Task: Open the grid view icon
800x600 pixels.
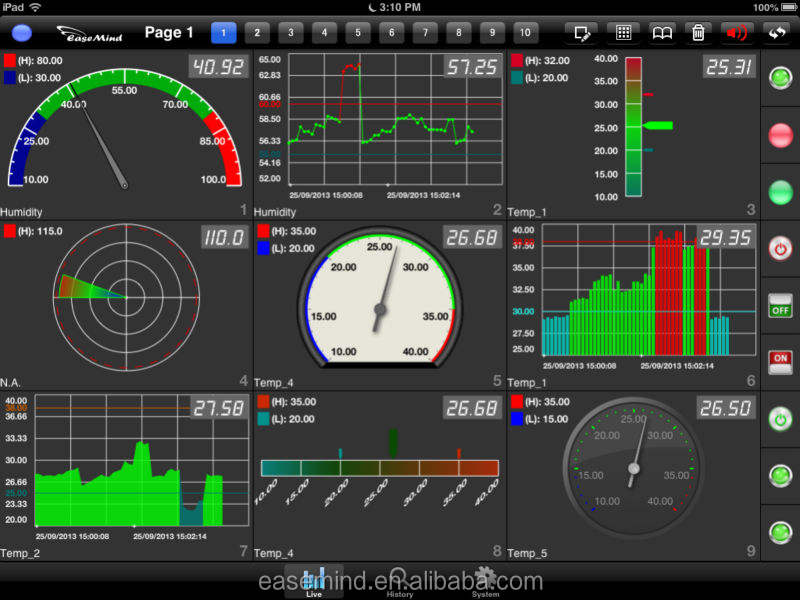Action: (623, 33)
